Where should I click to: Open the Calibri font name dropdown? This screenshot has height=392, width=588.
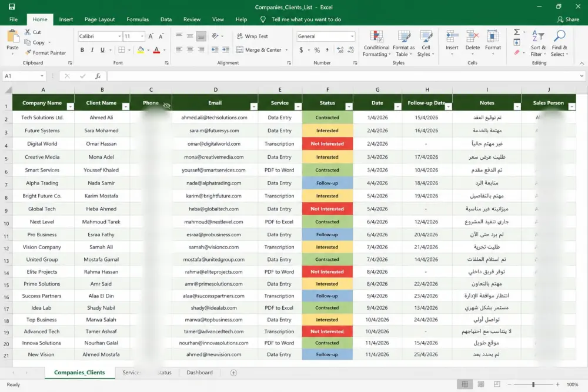(119, 36)
